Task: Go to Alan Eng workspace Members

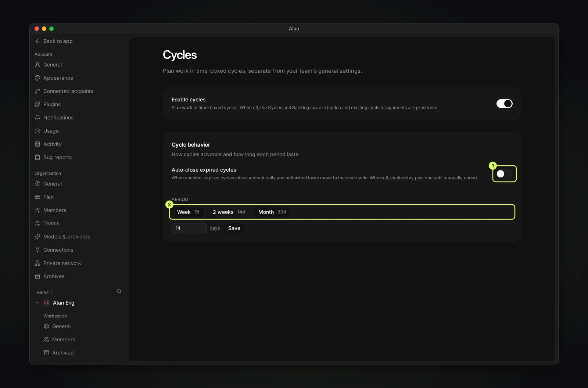Action: click(x=64, y=339)
